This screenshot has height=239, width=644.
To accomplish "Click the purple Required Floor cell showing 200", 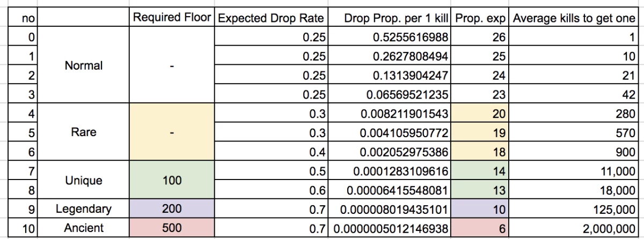I will pos(172,209).
